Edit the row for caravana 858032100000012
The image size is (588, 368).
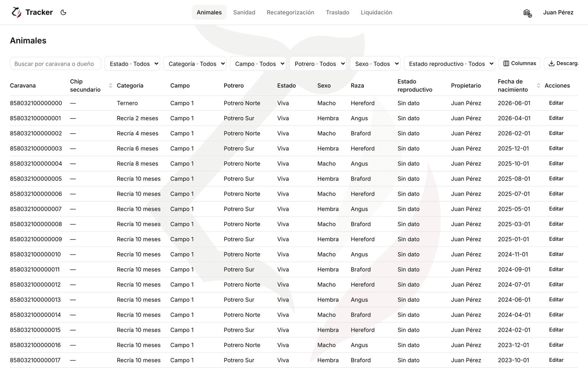(x=556, y=284)
